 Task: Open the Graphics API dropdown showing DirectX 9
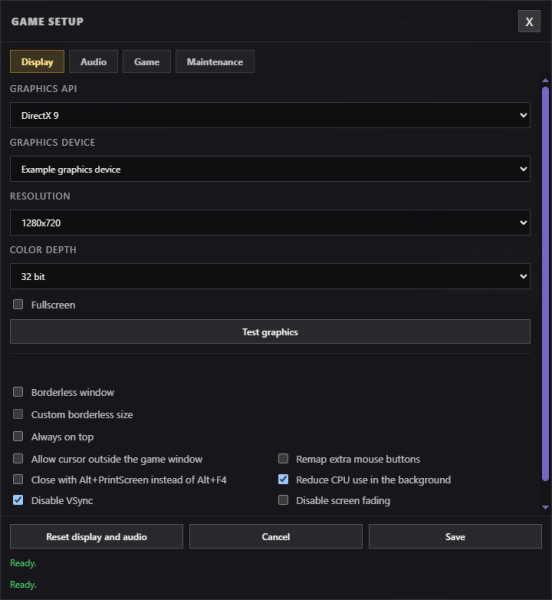tap(270, 115)
